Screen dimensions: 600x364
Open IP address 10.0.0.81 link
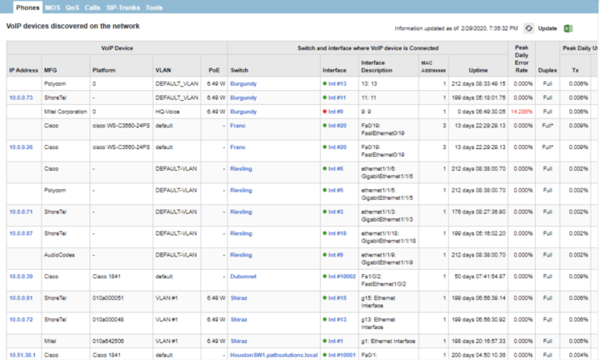21,298
